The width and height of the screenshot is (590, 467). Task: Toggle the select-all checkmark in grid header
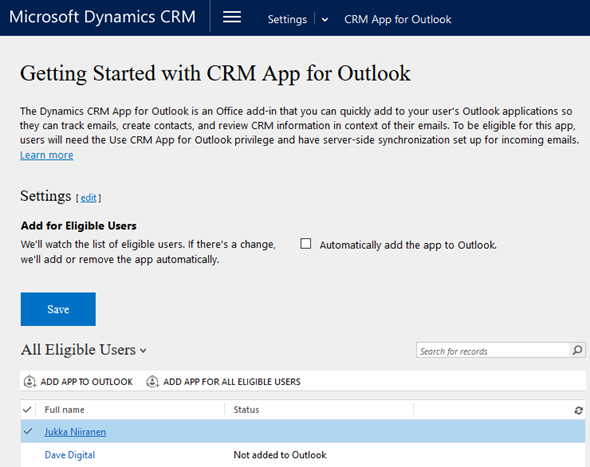pyautogui.click(x=27, y=409)
